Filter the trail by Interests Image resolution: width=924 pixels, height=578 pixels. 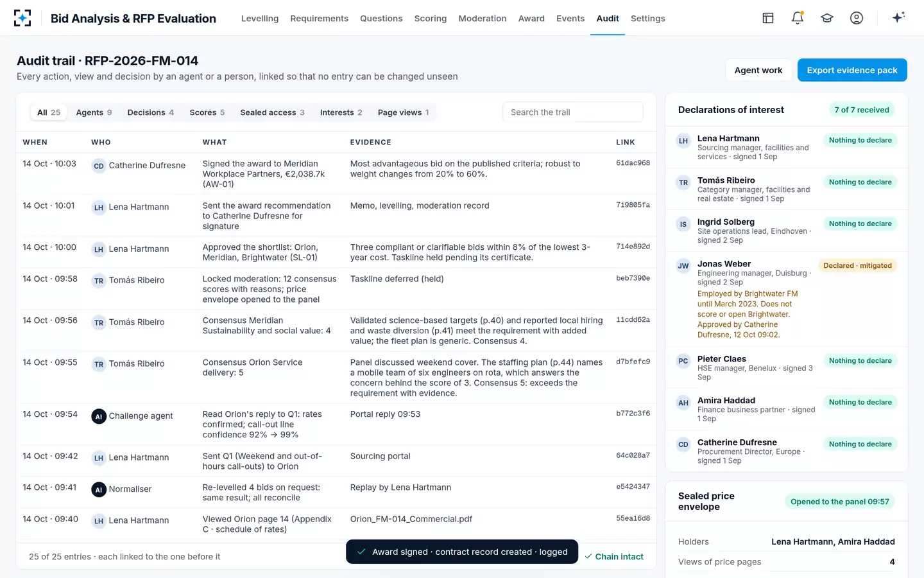341,112
